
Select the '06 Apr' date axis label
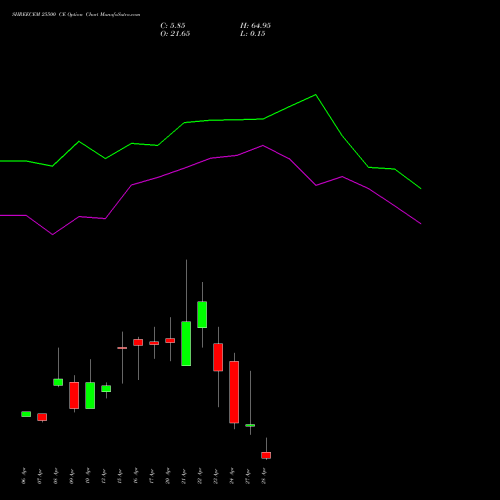(x=23, y=476)
